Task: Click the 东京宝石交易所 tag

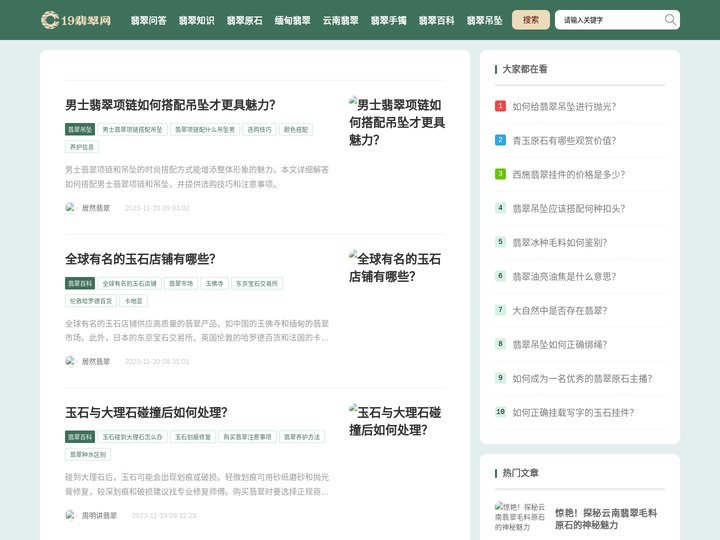Action: (257, 283)
